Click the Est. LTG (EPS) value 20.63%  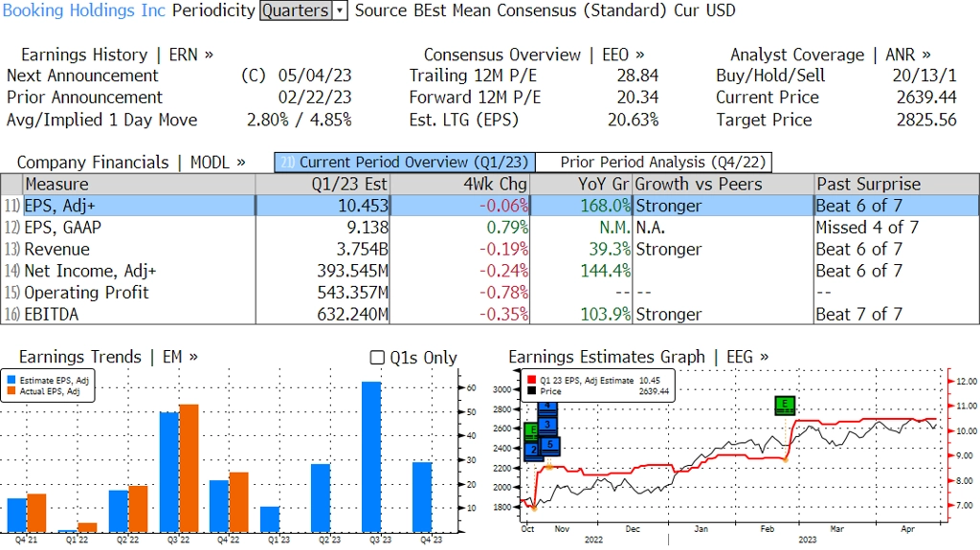click(x=634, y=120)
